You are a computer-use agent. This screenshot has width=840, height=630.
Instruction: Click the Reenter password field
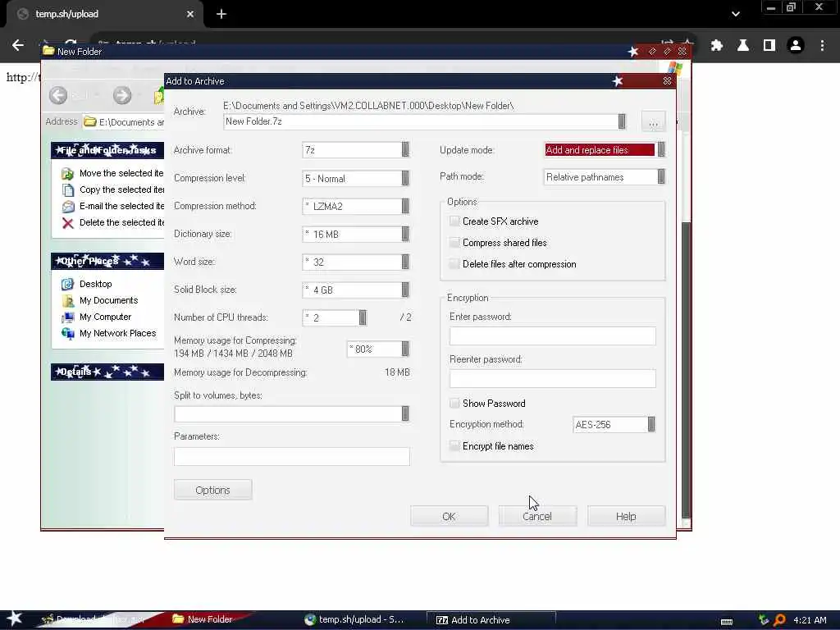point(552,378)
